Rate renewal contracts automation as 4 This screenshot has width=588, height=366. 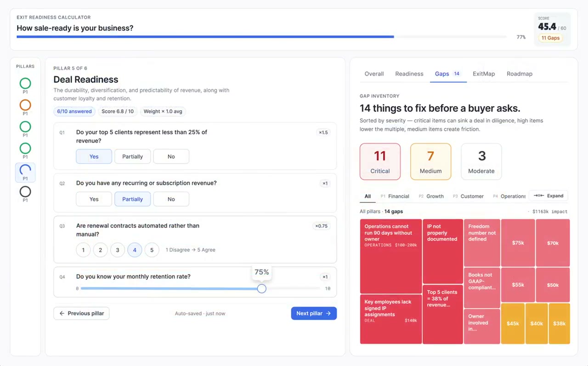tap(135, 250)
